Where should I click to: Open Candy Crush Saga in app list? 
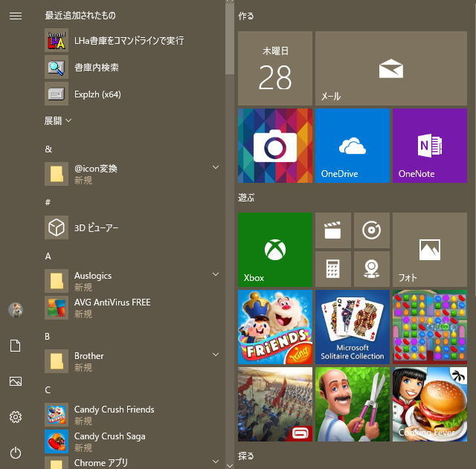(134, 441)
